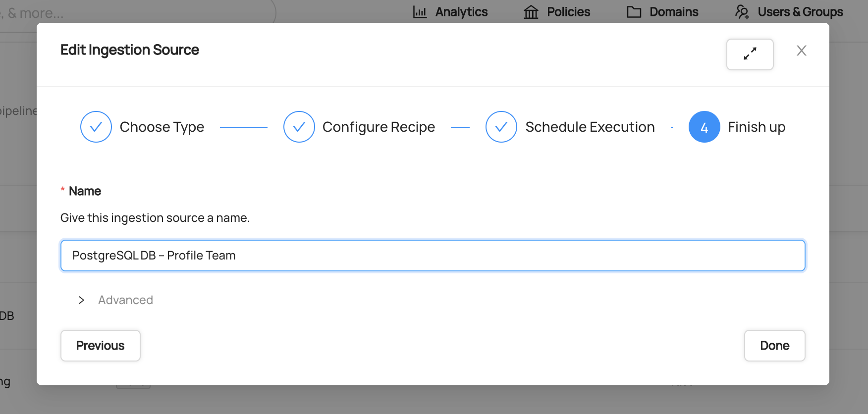Click the Analytics bar chart icon
Viewport: 868px width, 414px height.
[x=420, y=12]
